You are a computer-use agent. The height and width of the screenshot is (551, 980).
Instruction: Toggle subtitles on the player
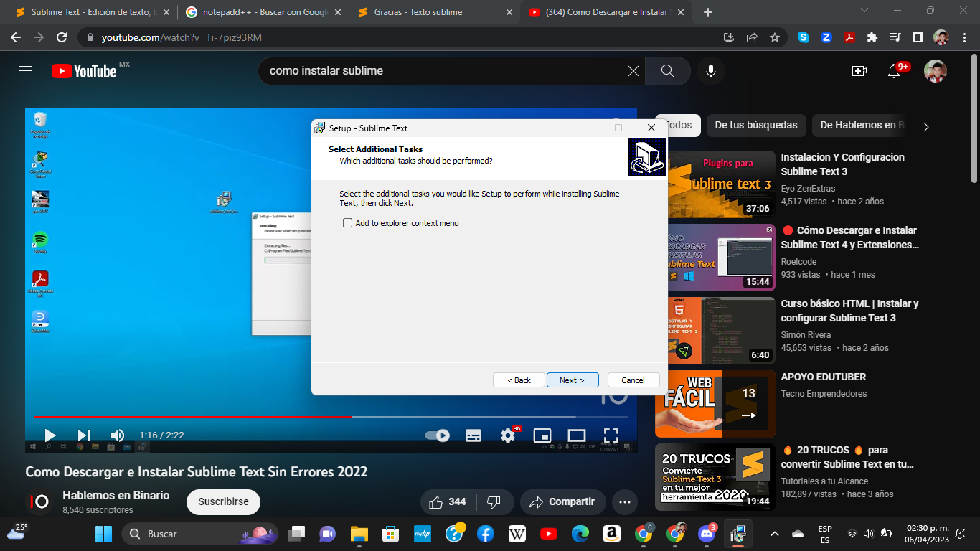(473, 435)
